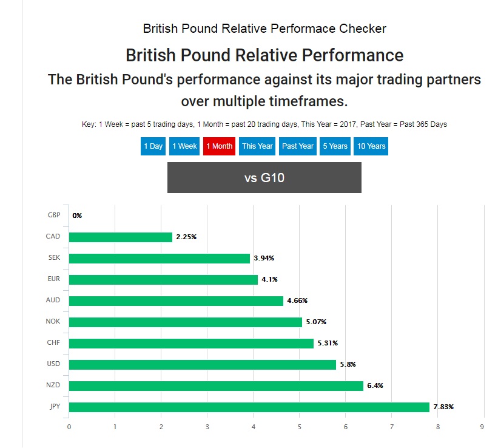Click the SEK performance bar
The height and width of the screenshot is (448, 498).
159,258
